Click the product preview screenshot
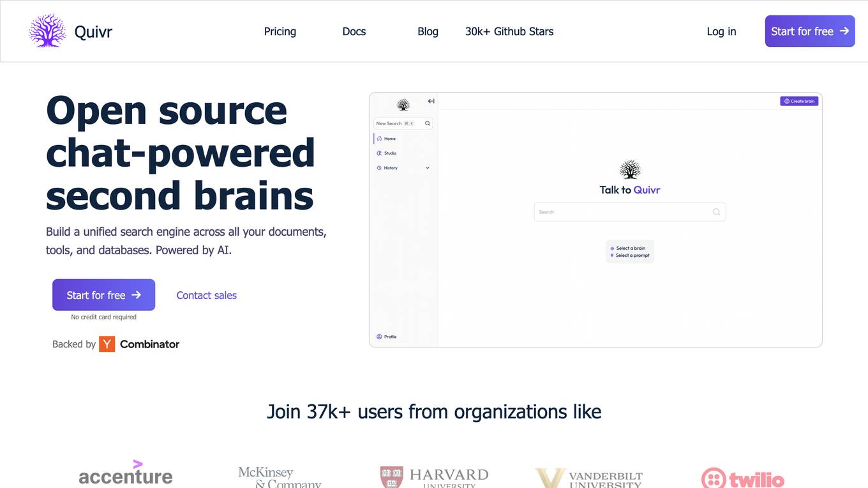This screenshot has height=488, width=868. pyautogui.click(x=595, y=220)
